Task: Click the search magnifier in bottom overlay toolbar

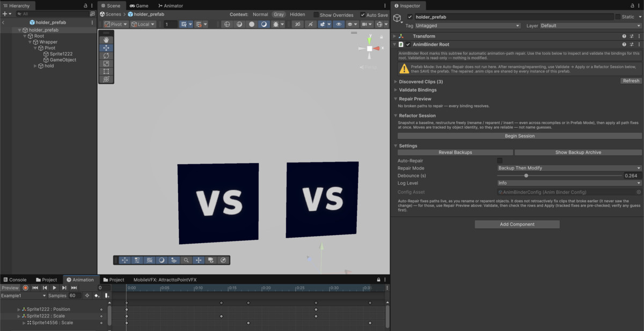Action: point(186,260)
